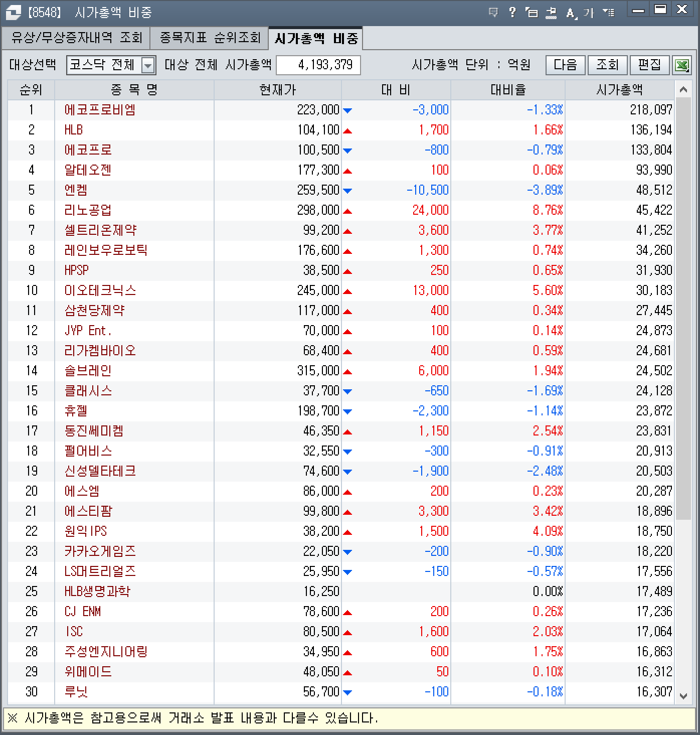Image resolution: width=700 pixels, height=735 pixels.
Task: Select stock 알테오젠
Action: pyautogui.click(x=88, y=170)
